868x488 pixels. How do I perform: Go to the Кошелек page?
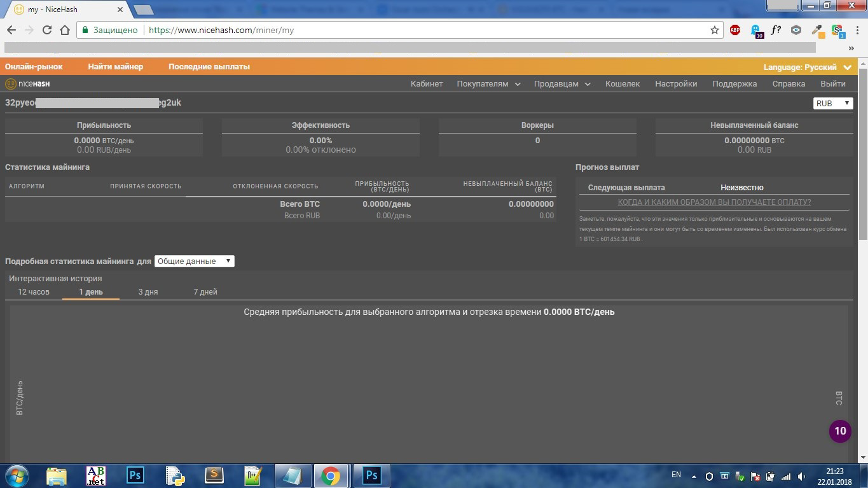pyautogui.click(x=623, y=83)
